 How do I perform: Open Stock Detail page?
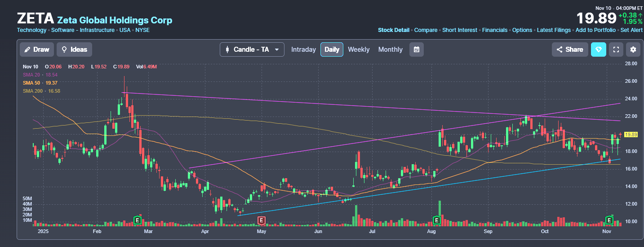pyautogui.click(x=394, y=30)
